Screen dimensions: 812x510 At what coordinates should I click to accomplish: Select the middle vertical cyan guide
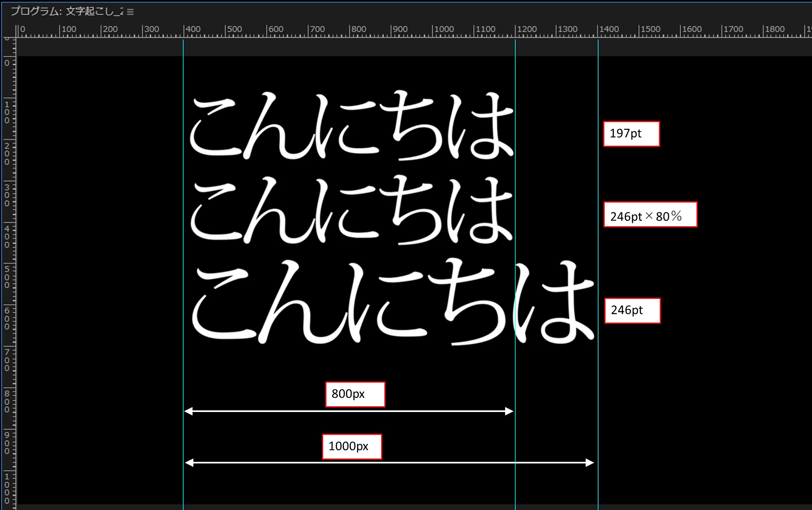click(x=515, y=376)
